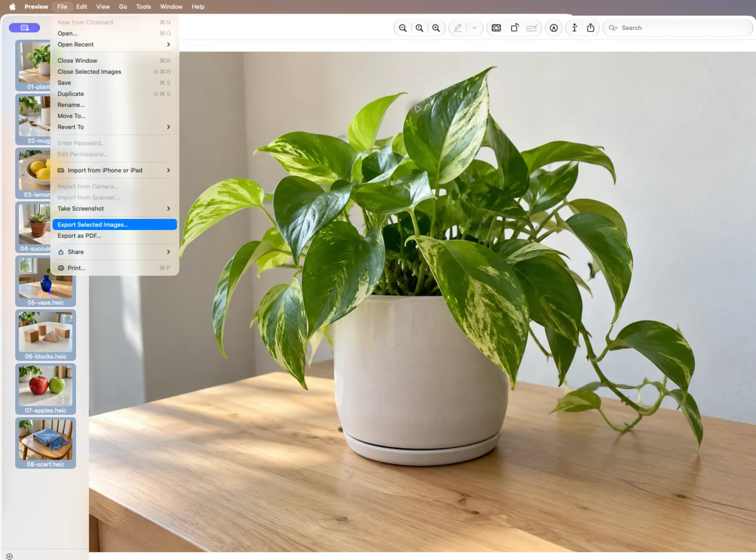Viewport: 756px width, 560px height.
Task: Open the Help menu
Action: [x=198, y=7]
